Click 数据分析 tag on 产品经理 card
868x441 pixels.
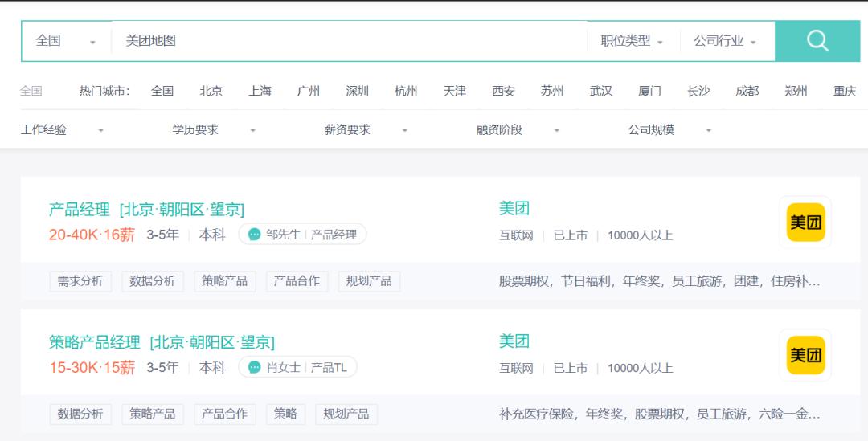(152, 281)
